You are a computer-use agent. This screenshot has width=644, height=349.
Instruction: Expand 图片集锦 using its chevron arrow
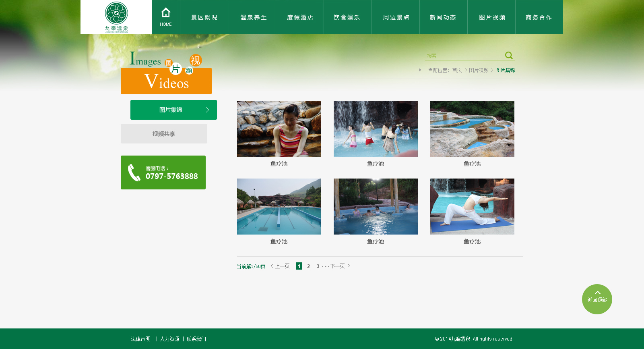coord(207,110)
